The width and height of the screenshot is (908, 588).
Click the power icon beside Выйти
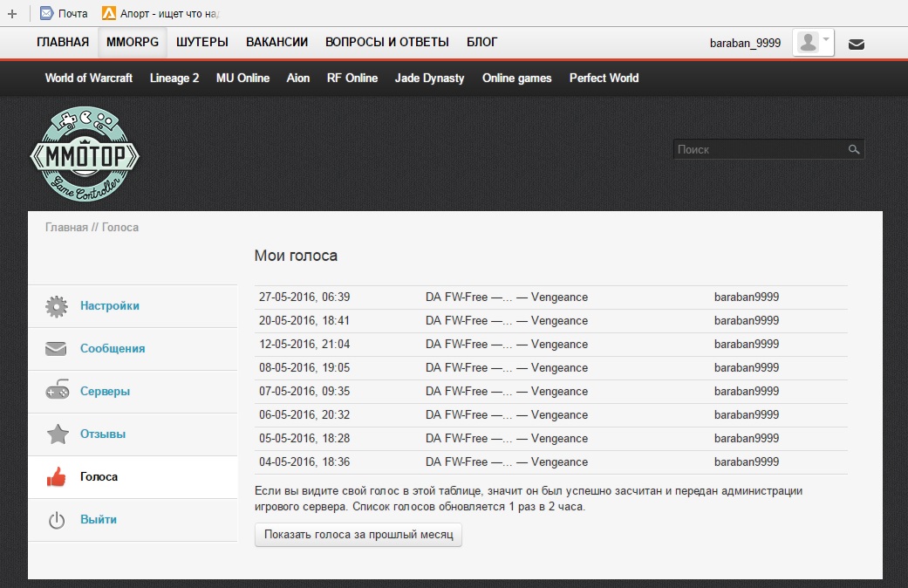click(57, 520)
